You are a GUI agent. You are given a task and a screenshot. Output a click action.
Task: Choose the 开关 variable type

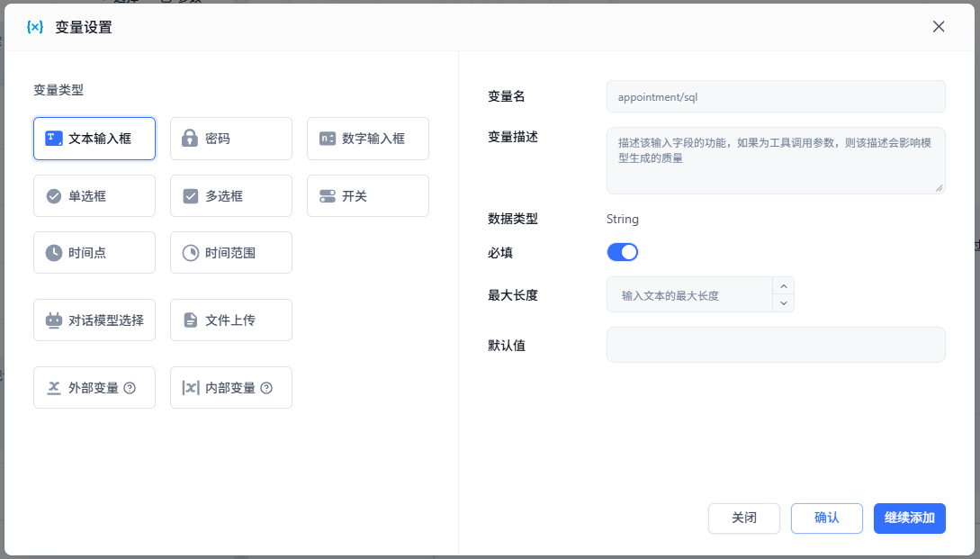[x=367, y=196]
